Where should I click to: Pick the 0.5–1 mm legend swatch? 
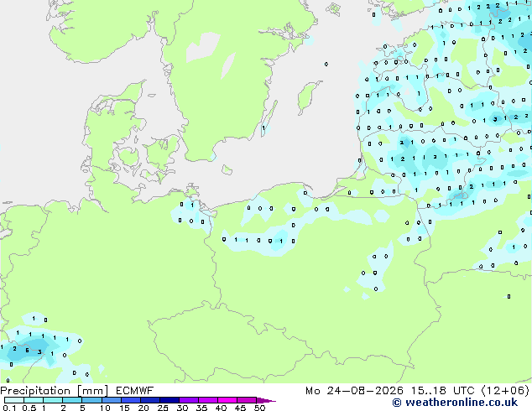(34, 400)
